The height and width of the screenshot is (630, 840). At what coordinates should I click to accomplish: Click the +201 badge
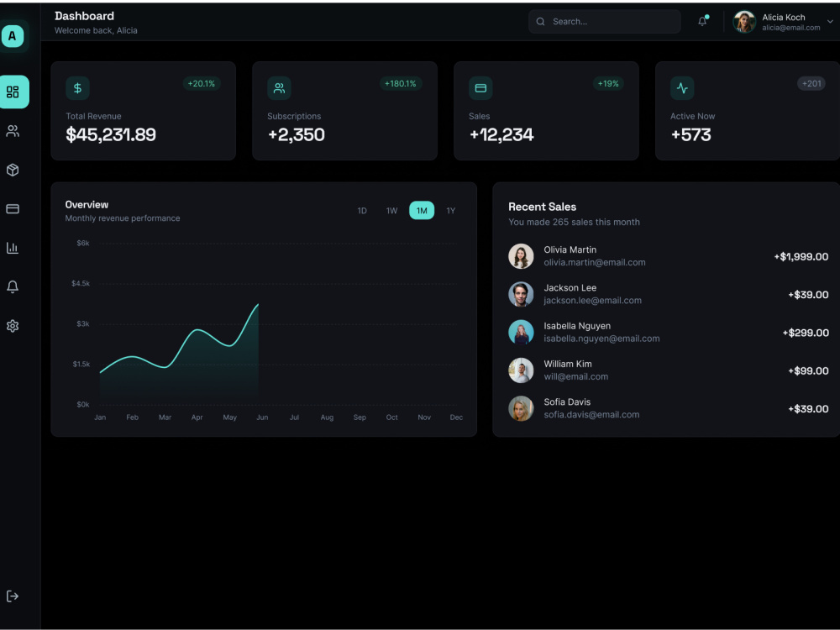811,83
